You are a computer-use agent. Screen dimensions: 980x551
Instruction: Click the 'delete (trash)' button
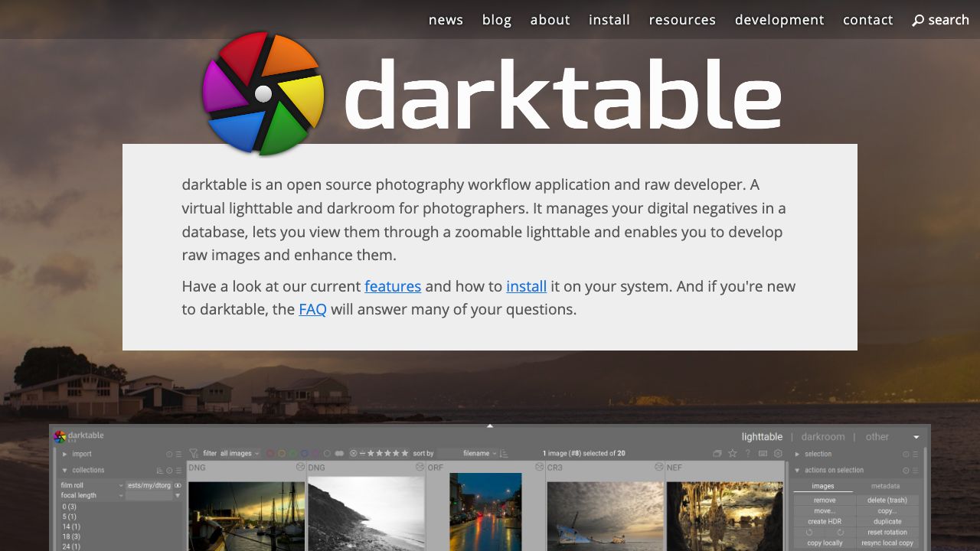887,500
